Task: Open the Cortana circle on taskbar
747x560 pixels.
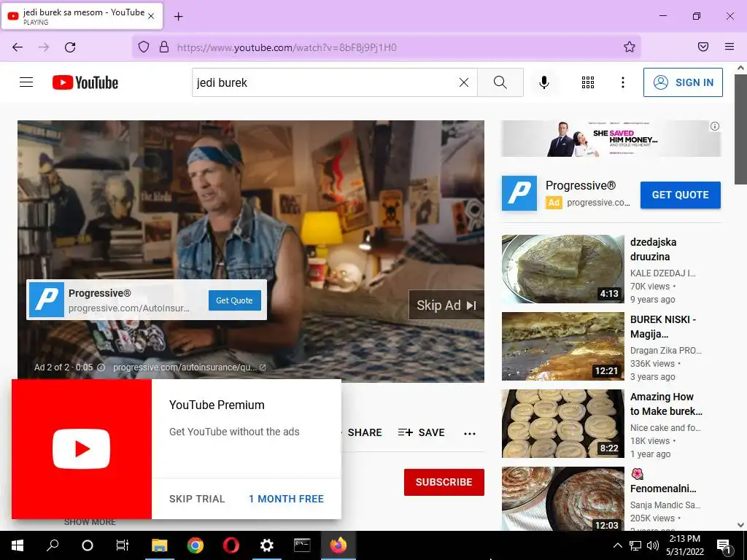Action: click(88, 545)
